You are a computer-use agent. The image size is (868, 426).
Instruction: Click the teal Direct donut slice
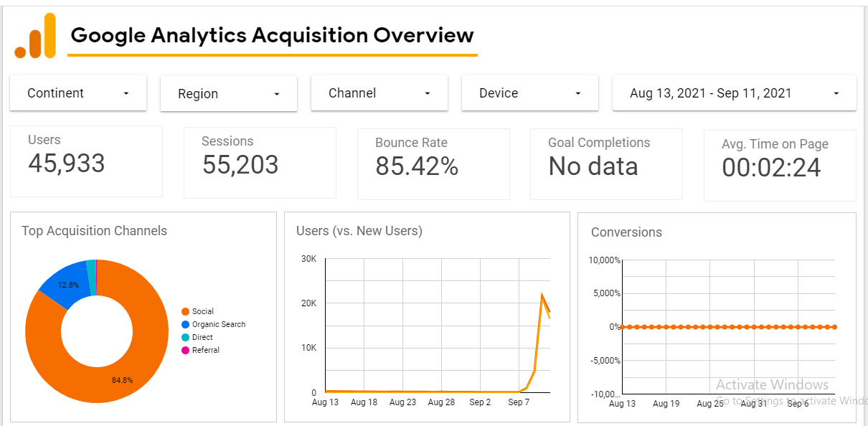pyautogui.click(x=91, y=277)
